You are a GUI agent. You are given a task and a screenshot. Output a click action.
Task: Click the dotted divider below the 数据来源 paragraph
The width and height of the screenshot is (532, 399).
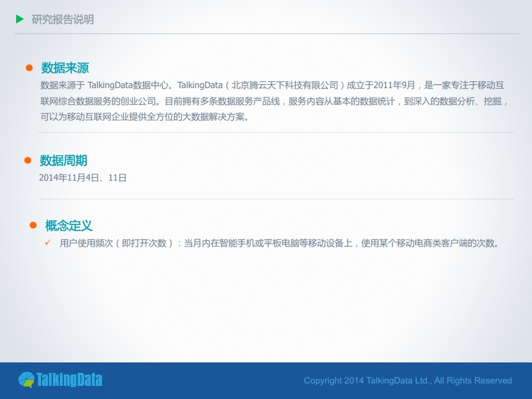tap(276, 133)
